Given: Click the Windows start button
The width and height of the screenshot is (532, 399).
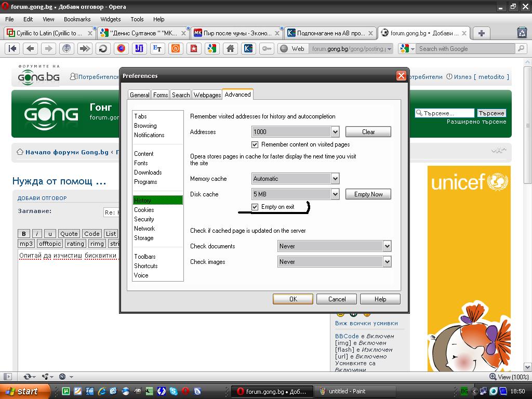Looking at the screenshot, I should [x=25, y=391].
